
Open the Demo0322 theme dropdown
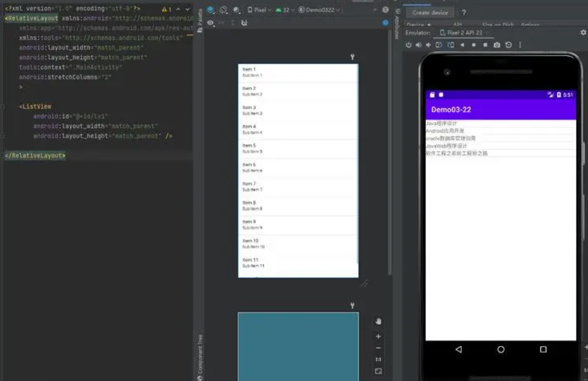[319, 10]
